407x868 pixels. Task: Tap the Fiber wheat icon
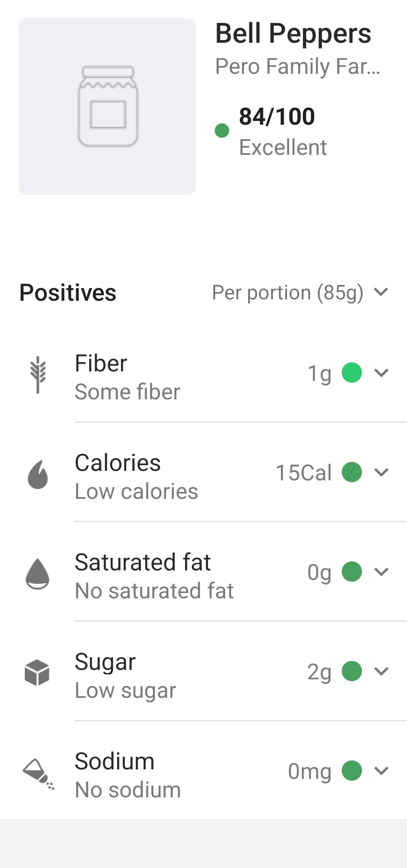point(38,375)
